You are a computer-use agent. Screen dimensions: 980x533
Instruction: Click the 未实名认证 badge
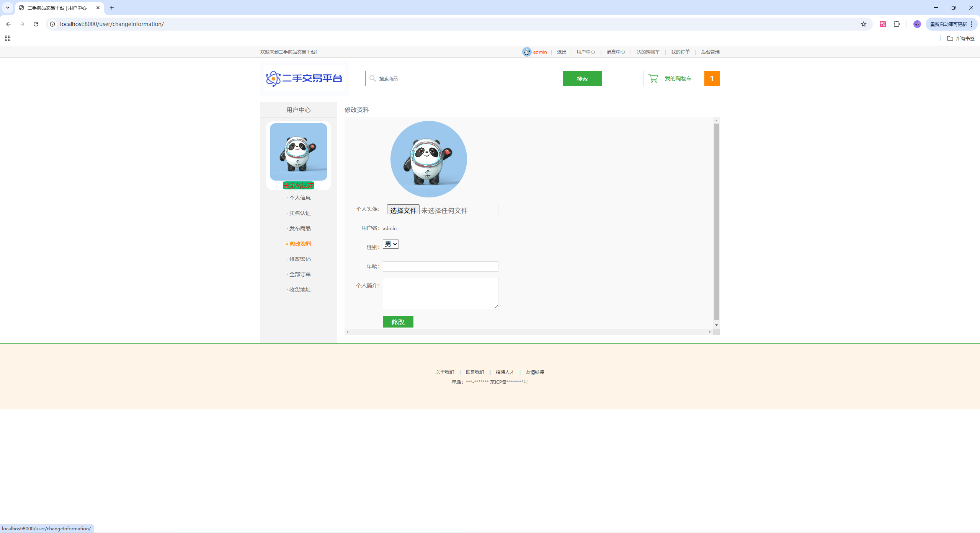(299, 186)
